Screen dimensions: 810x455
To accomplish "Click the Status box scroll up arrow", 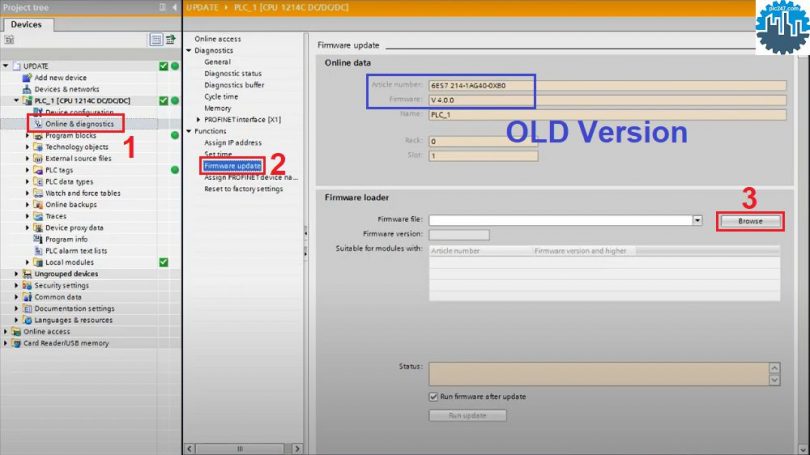I will (774, 368).
